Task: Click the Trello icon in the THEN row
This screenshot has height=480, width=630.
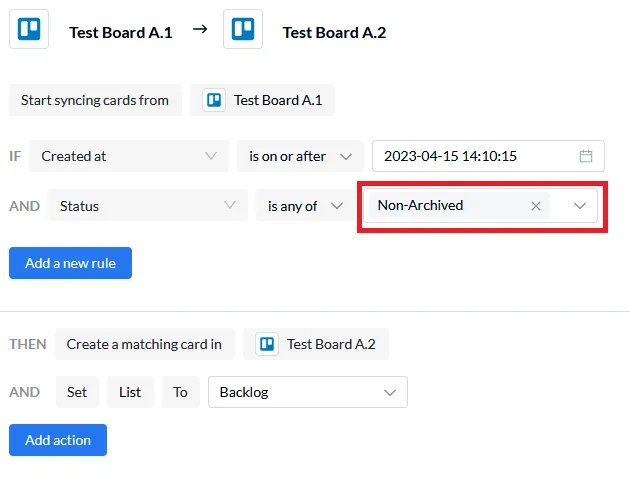Action: 267,344
